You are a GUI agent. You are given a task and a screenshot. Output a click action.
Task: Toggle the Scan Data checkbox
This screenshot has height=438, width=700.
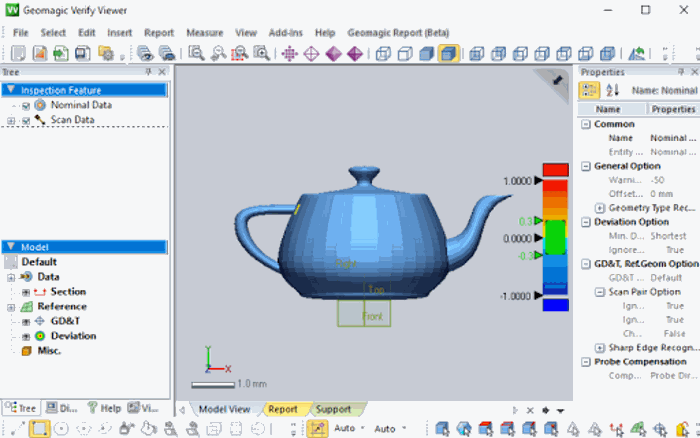(x=26, y=121)
